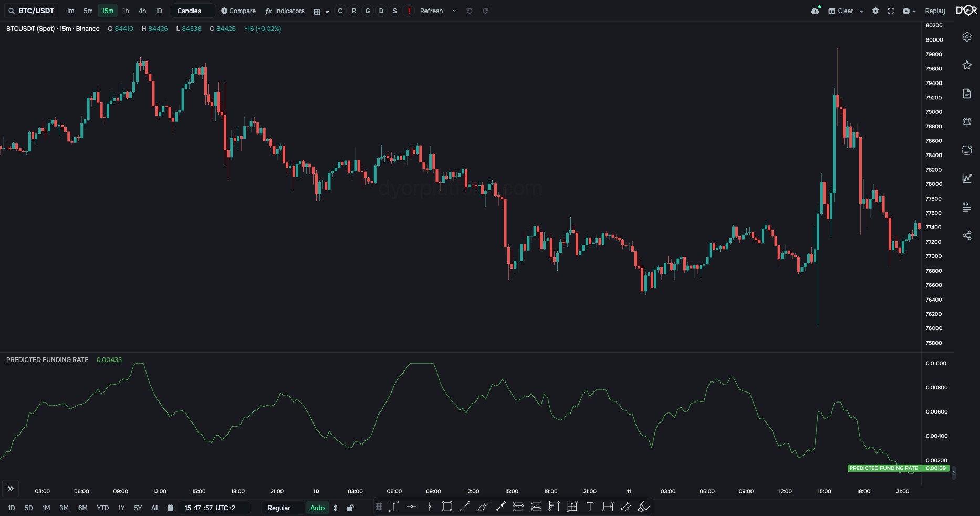Expand the grid layout dropdown arrow
980x516 pixels.
click(x=327, y=12)
